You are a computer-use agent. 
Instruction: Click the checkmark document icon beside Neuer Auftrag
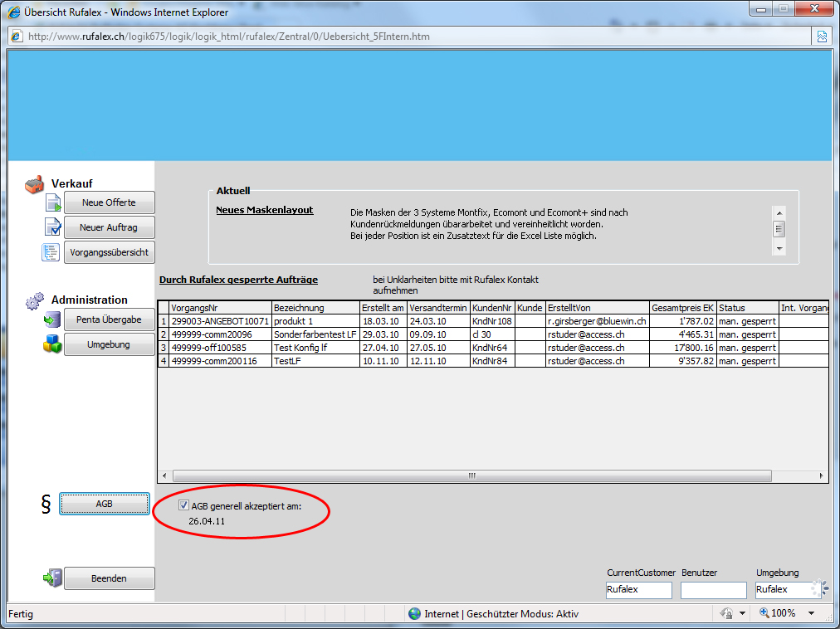click(x=52, y=227)
